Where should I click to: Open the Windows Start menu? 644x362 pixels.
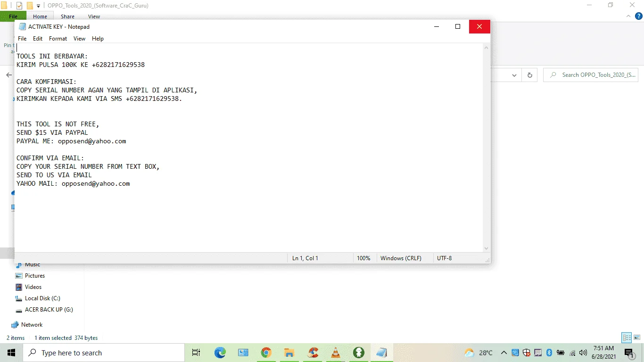click(x=11, y=353)
